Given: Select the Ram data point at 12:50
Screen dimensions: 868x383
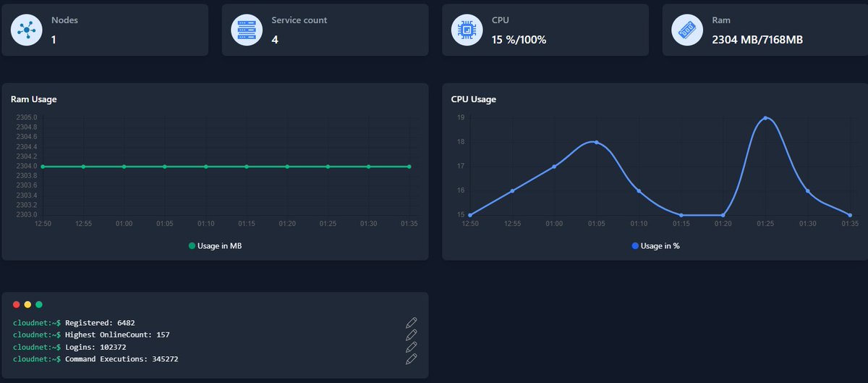Looking at the screenshot, I should 43,167.
